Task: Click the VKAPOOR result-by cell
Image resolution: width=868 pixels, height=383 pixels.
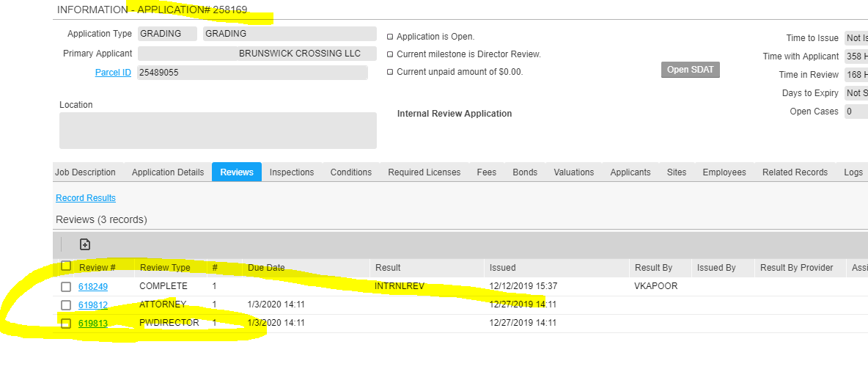Action: click(656, 286)
